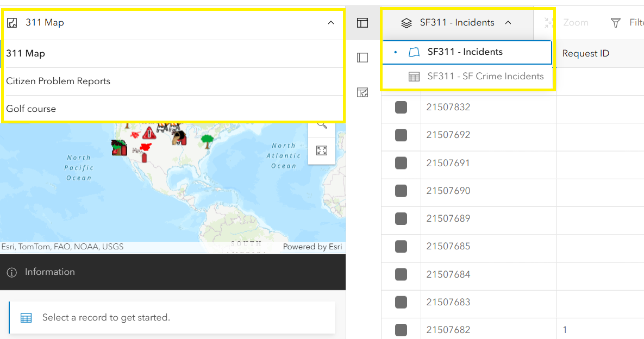Click the Zoom to selection button
The height and width of the screenshot is (339, 644).
coord(567,23)
